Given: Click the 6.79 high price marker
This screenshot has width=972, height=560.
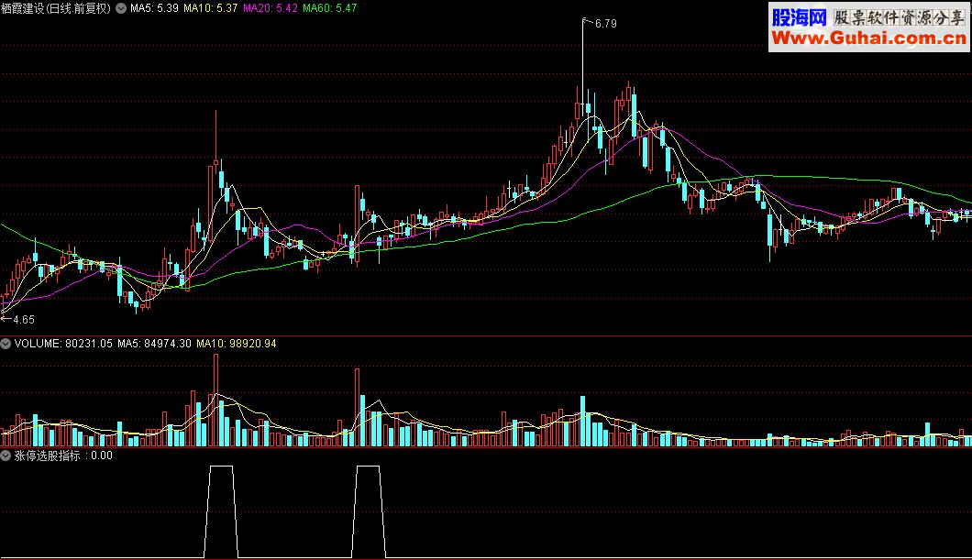Looking at the screenshot, I should tap(605, 24).
